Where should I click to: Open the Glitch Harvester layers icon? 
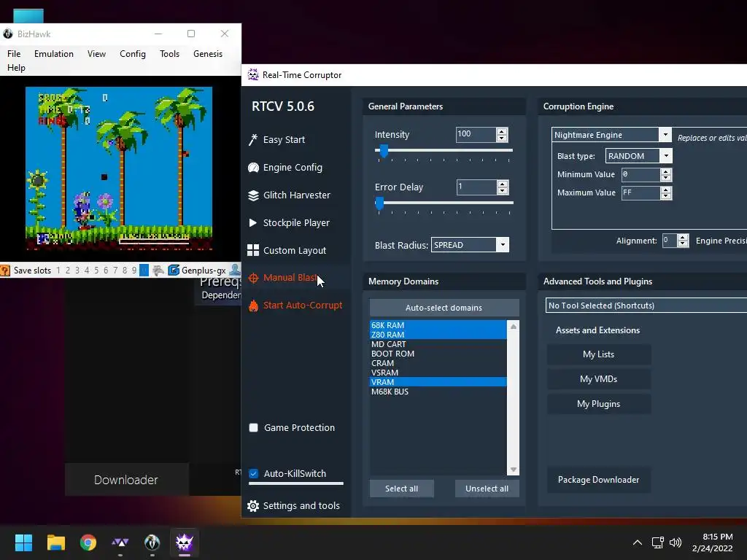(x=253, y=195)
